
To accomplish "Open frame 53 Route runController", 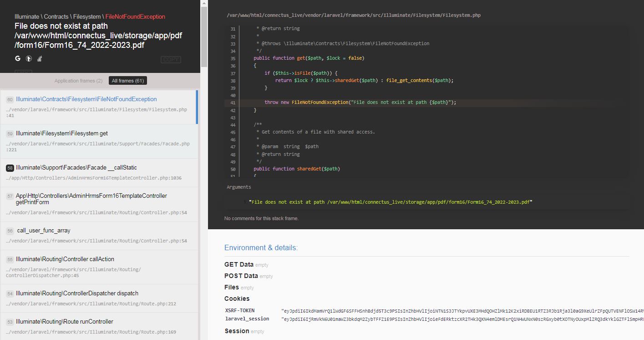I will click(x=98, y=326).
